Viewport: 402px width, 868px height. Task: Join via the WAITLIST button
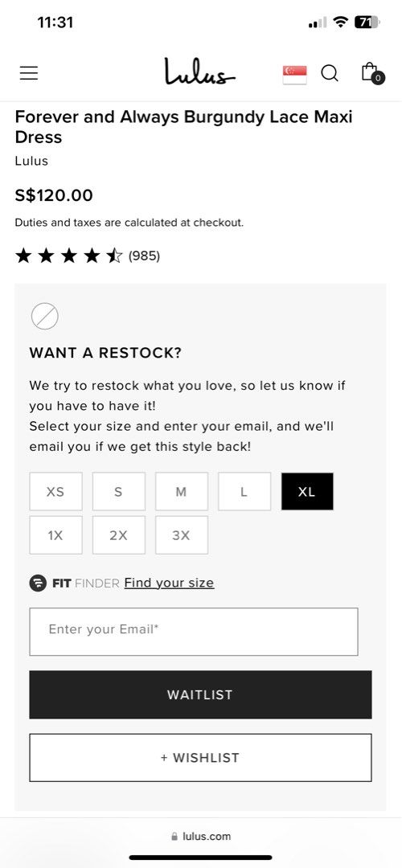[200, 694]
